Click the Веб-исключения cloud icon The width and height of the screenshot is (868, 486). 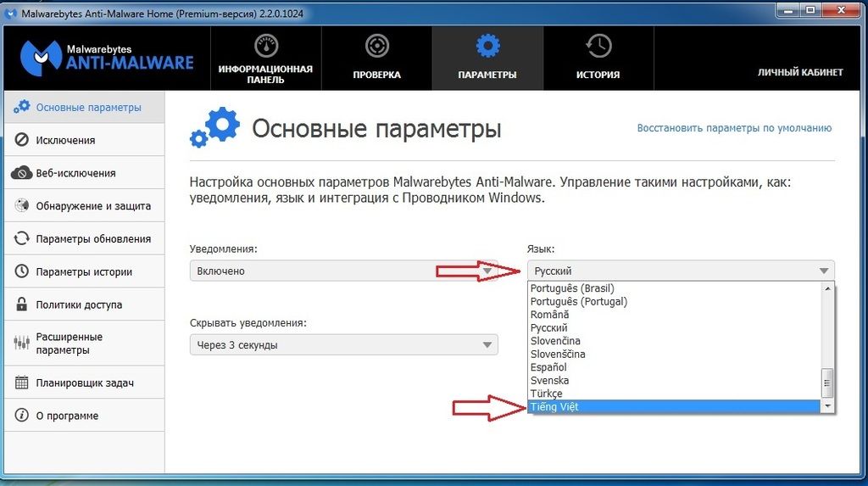21,173
